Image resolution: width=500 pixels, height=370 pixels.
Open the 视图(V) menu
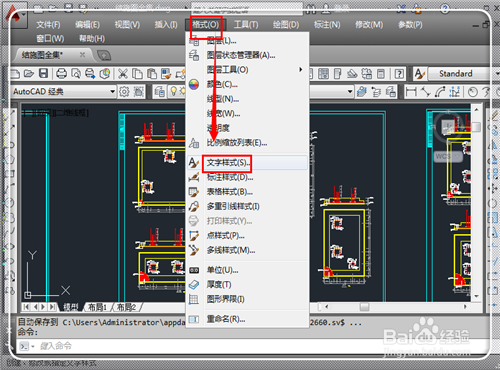[127, 25]
